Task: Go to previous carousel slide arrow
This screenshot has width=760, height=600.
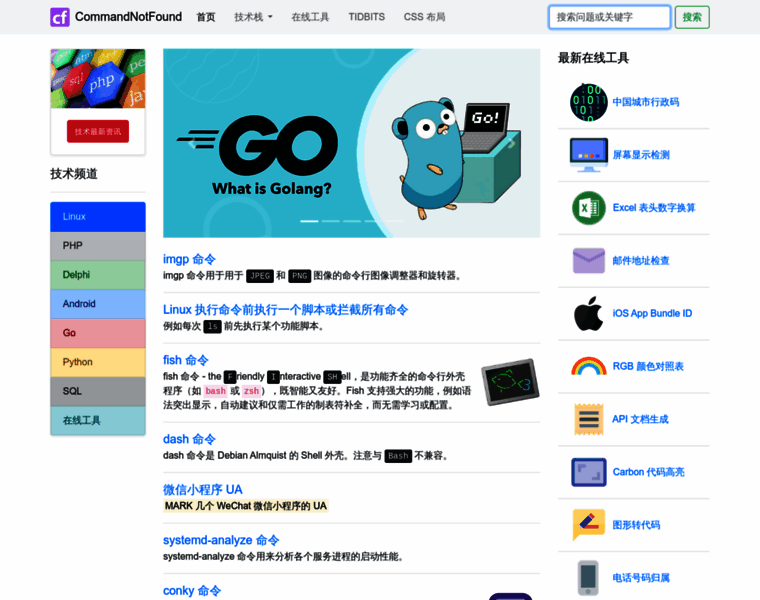Action: click(x=192, y=143)
